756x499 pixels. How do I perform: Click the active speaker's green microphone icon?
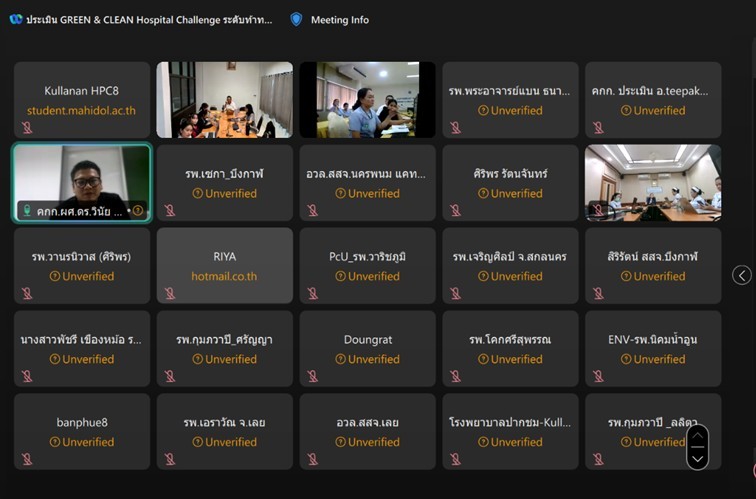[x=27, y=210]
